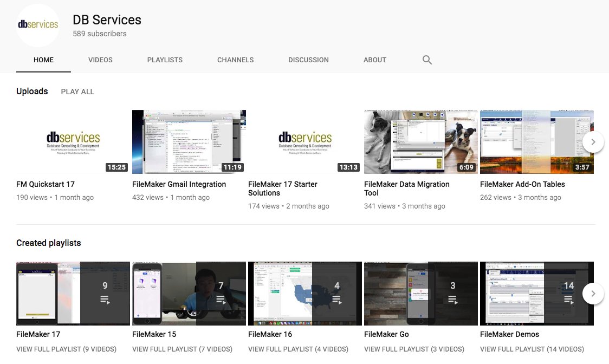Viewport: 609px width, 364px height.
Task: Open the FileMaker Add-On Tables thumbnail
Action: pos(537,142)
